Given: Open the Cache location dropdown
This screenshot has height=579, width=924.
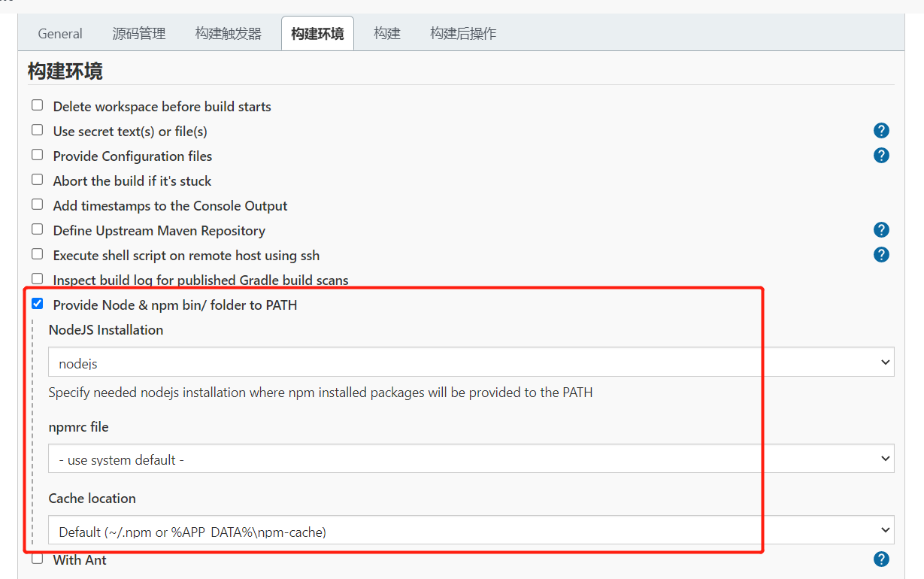Looking at the screenshot, I should [x=471, y=531].
